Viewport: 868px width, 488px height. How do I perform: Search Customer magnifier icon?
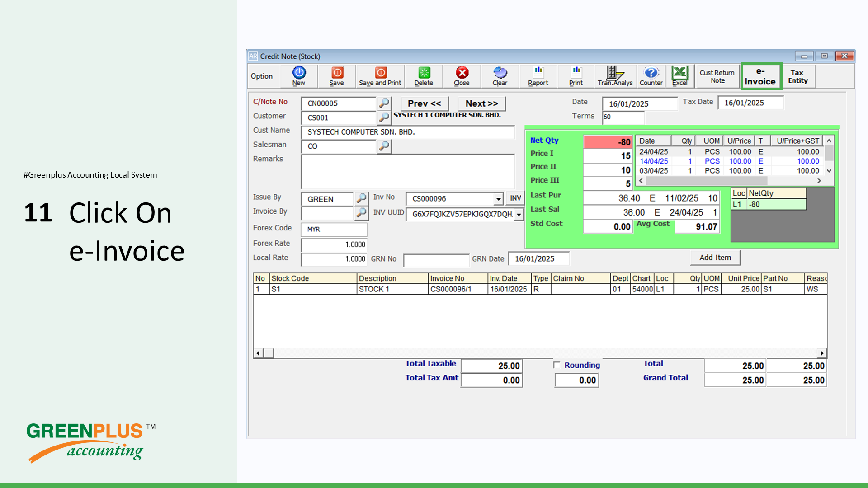click(x=384, y=117)
